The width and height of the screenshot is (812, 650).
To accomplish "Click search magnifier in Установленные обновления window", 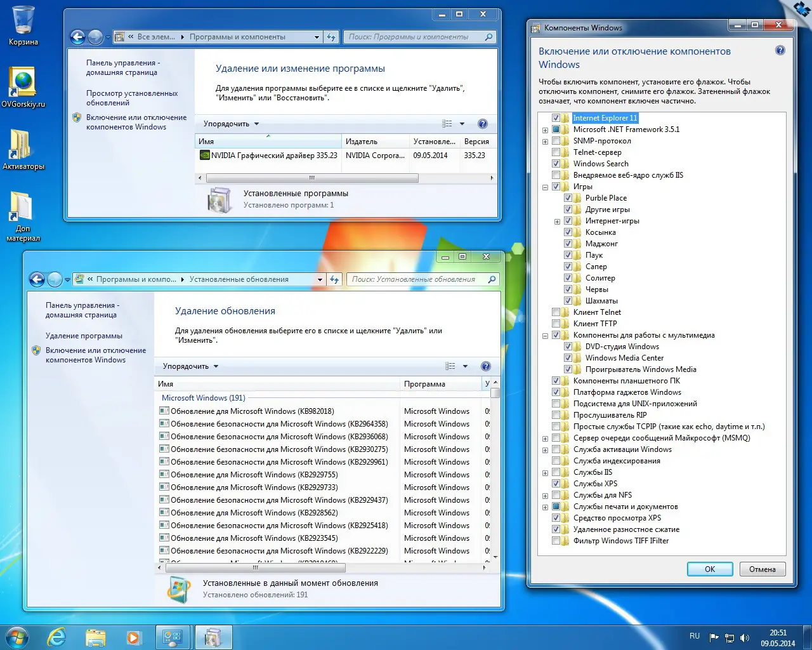I will (x=492, y=279).
